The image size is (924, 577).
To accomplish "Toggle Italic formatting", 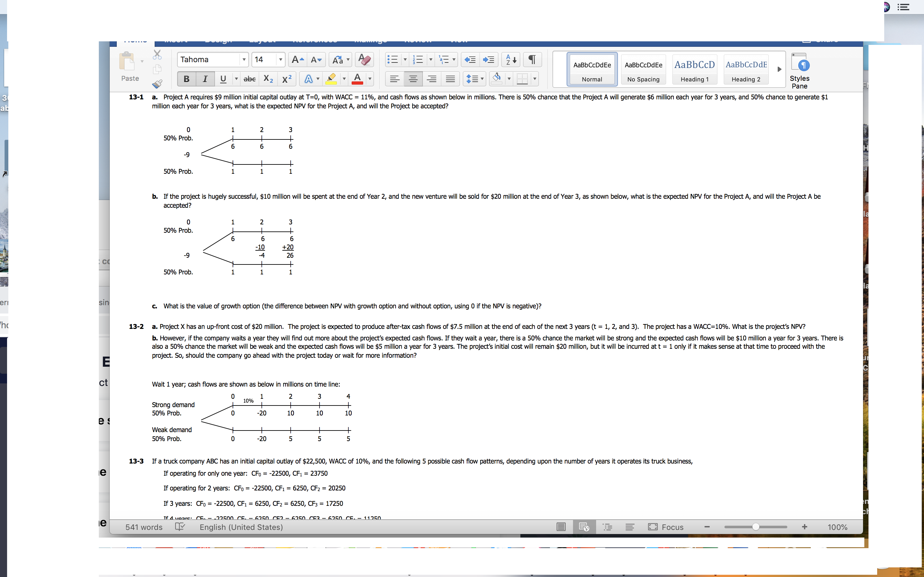I will [205, 79].
